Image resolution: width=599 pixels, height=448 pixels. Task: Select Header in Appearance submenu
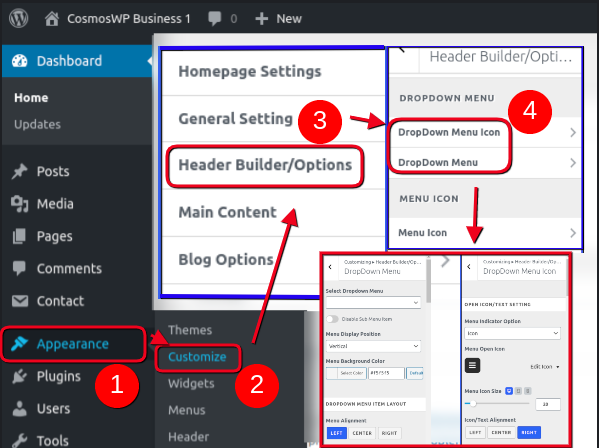pyautogui.click(x=189, y=437)
